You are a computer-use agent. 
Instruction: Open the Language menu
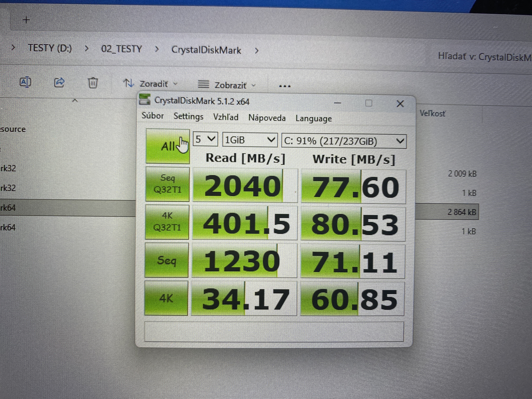click(313, 119)
